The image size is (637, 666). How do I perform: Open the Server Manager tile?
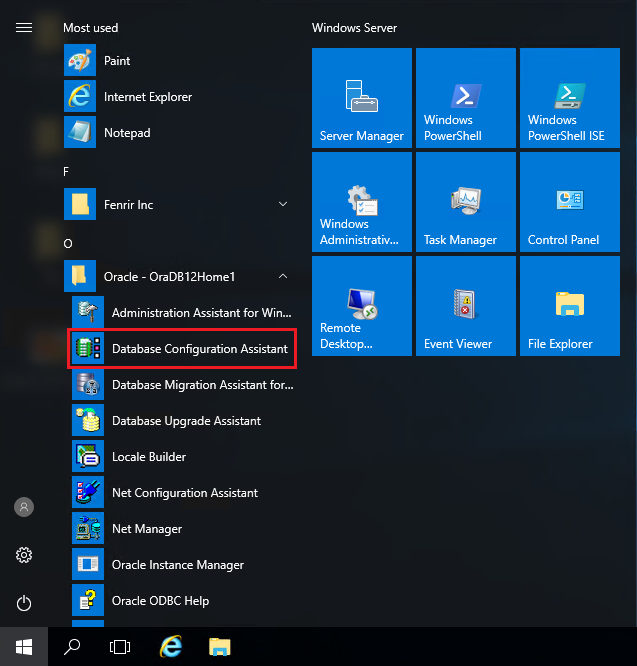[x=362, y=98]
